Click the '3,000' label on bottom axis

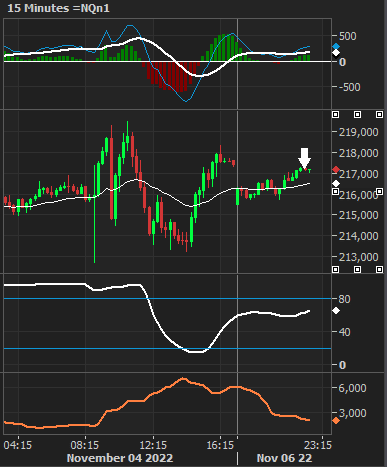coord(353,413)
